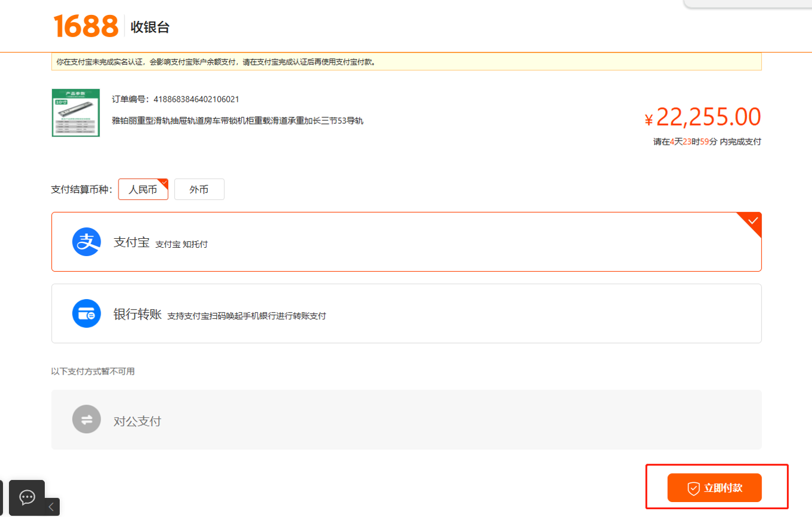Click the shield icon inside the pay button

tap(693, 488)
